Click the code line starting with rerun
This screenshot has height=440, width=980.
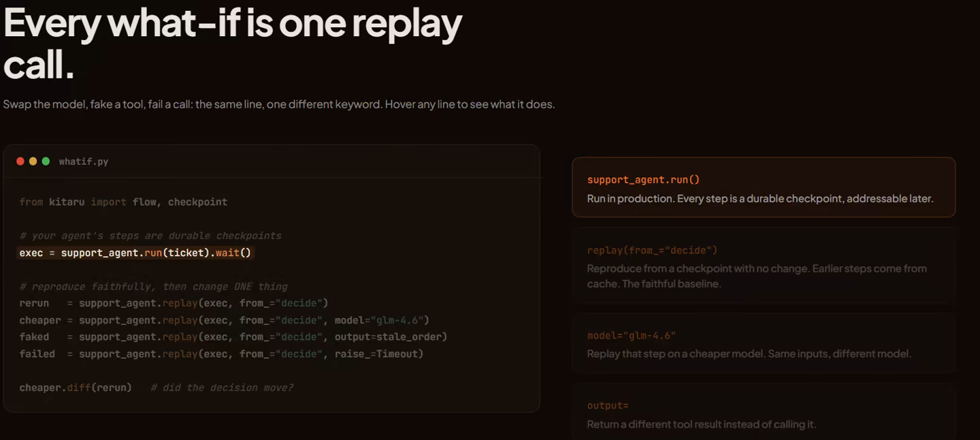coord(174,302)
